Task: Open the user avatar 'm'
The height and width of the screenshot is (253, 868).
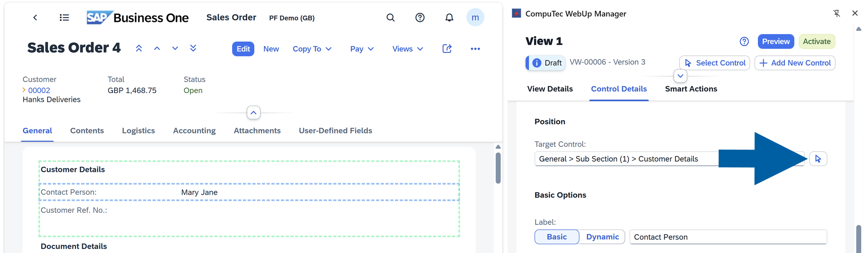Action: [x=475, y=17]
